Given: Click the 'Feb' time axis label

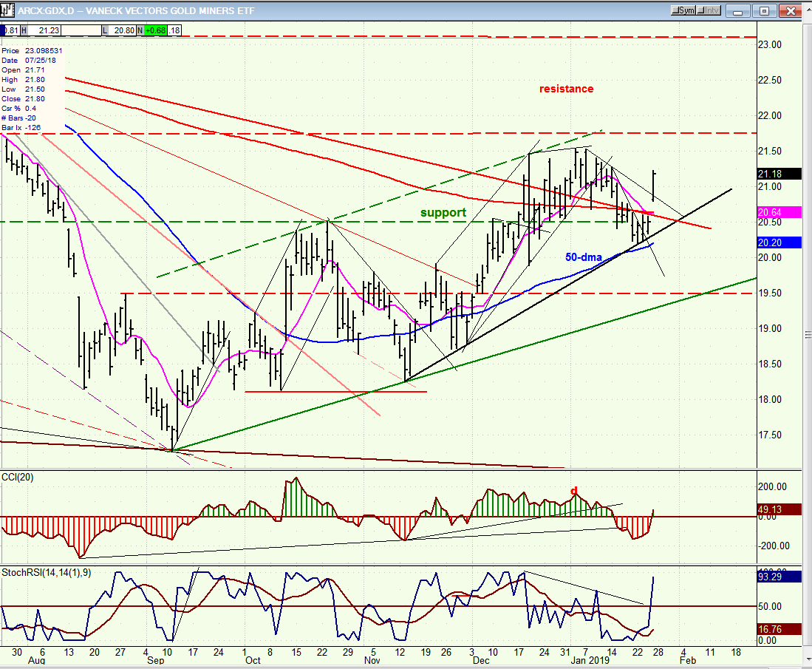Looking at the screenshot, I should pyautogui.click(x=688, y=661).
